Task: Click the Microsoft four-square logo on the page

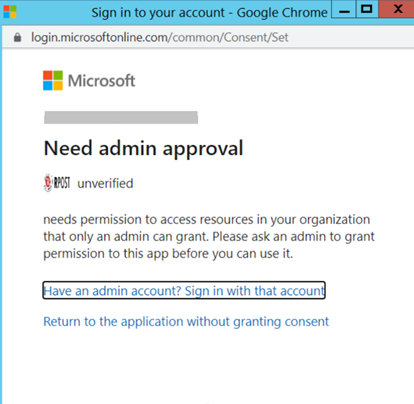Action: tap(53, 80)
